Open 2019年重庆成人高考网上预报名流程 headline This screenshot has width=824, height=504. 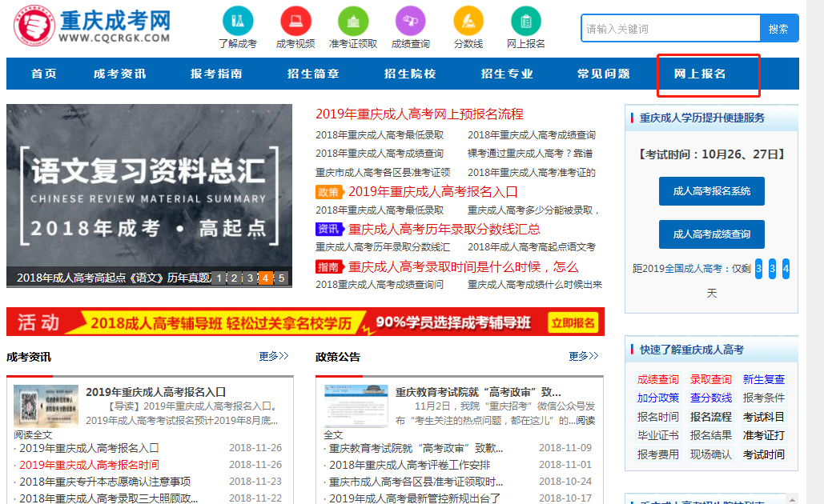click(x=420, y=114)
